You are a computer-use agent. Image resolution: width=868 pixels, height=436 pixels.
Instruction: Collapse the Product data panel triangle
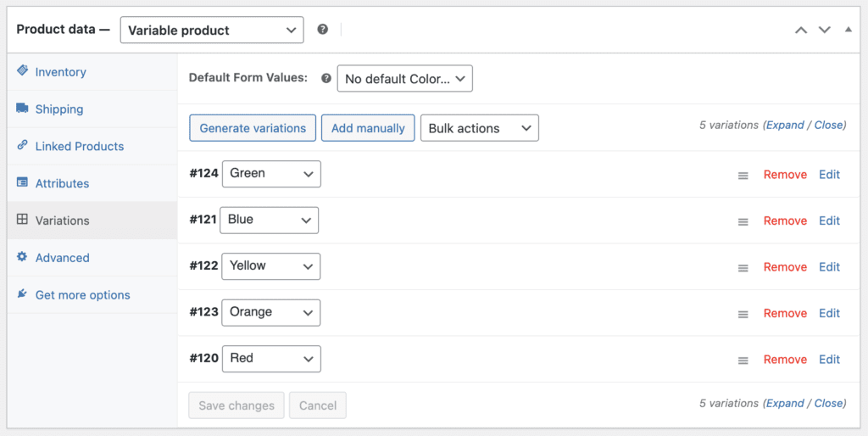848,30
